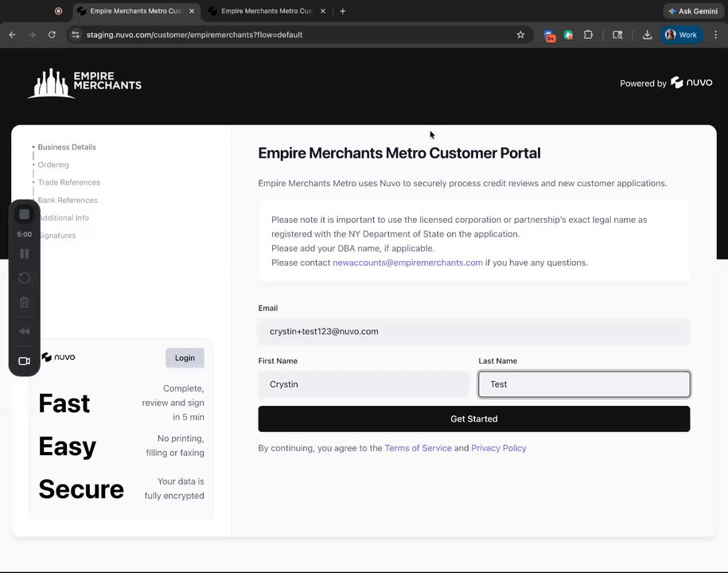Open the Extensions puzzle icon

[x=588, y=35]
